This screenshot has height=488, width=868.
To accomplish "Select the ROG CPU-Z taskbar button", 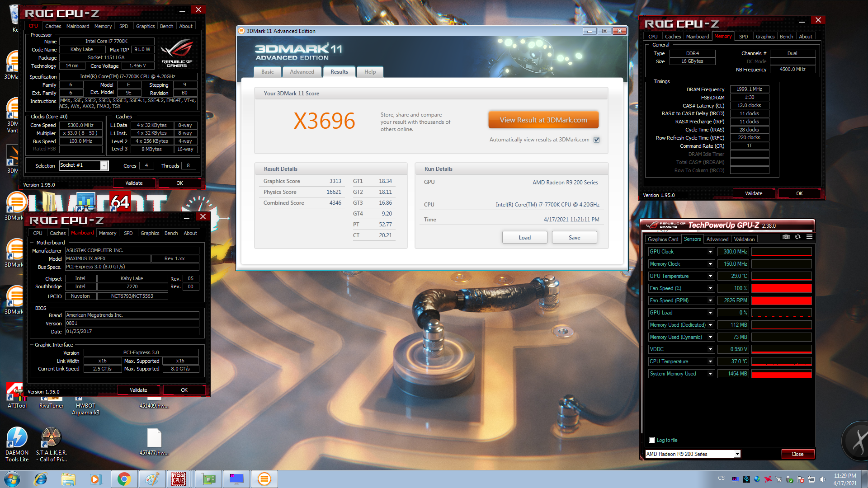I will (179, 479).
